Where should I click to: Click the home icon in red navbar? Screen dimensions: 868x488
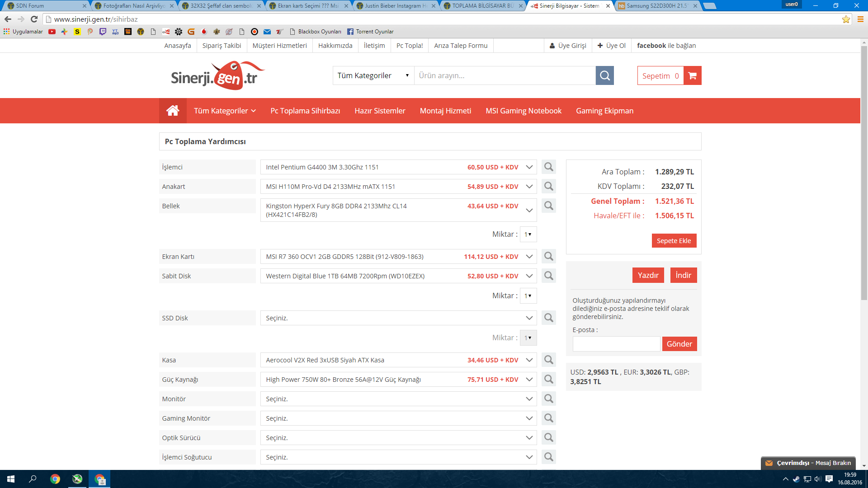pos(173,111)
